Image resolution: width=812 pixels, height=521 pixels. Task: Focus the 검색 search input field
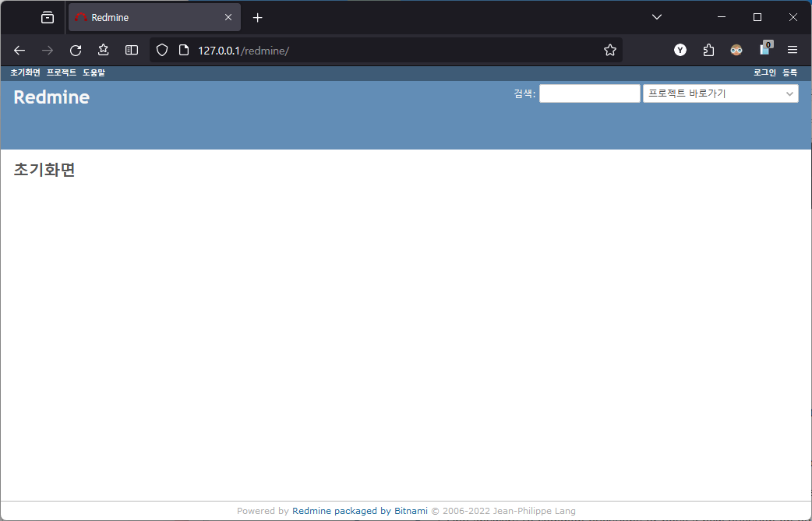589,93
